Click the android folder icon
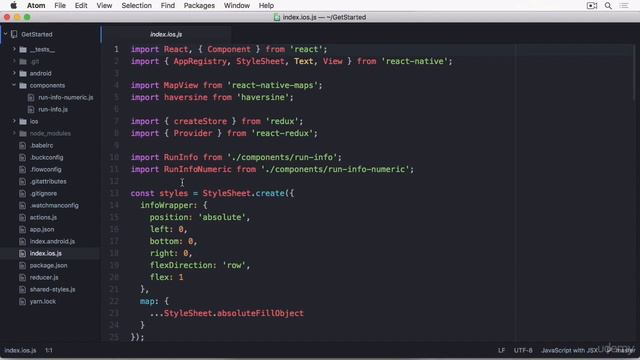 click(23, 73)
